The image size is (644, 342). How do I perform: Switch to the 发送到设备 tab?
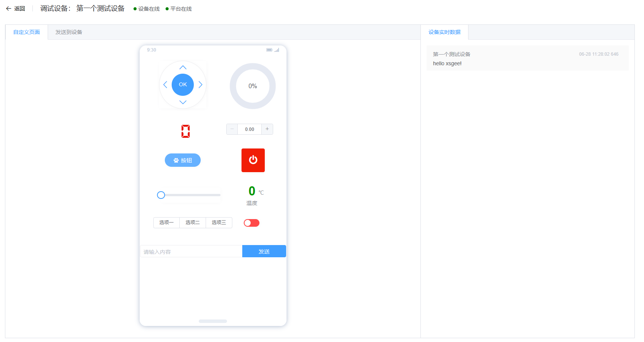tap(69, 32)
